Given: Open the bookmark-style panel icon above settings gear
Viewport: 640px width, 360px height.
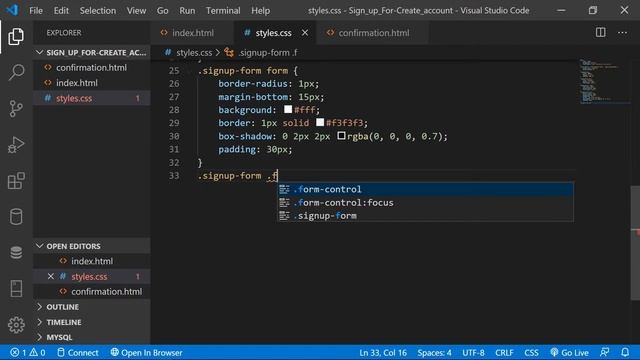Looking at the screenshot, I should pos(16,288).
